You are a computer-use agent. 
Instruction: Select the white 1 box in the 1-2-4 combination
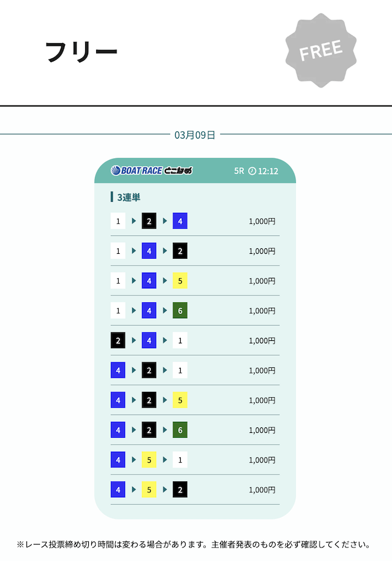(x=118, y=221)
